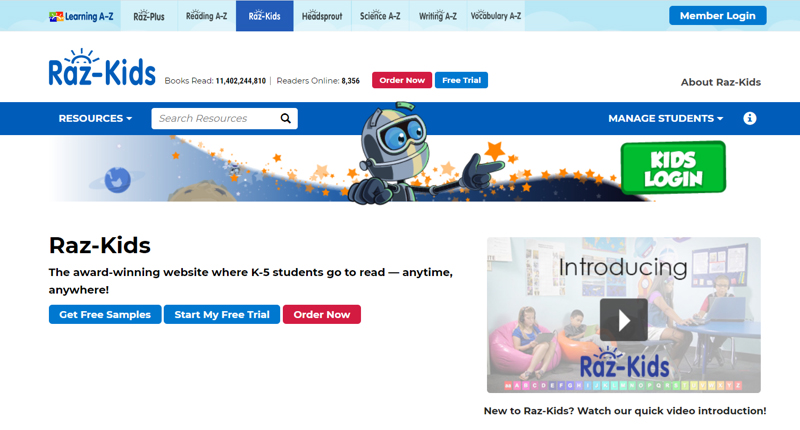
Task: Click the red Order Now button below the tagline
Action: click(x=322, y=314)
